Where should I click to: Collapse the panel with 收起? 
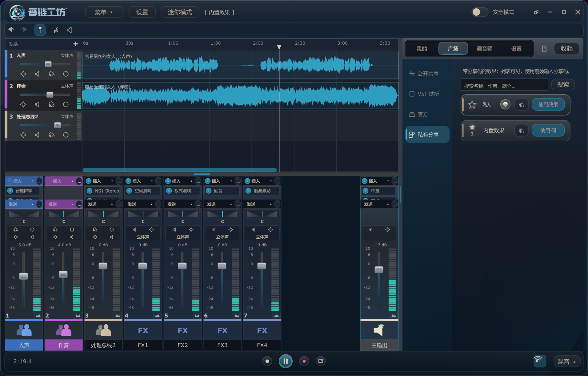click(566, 48)
